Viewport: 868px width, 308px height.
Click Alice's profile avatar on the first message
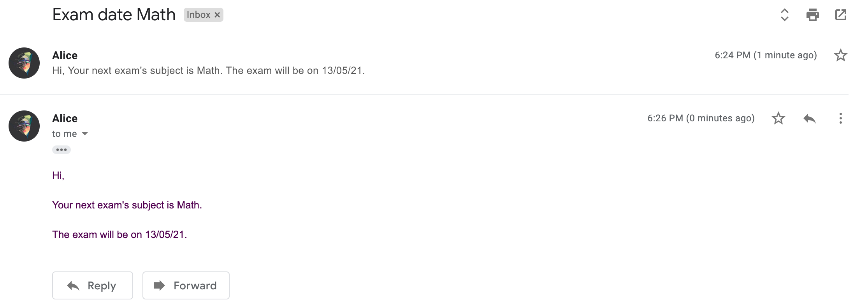[x=24, y=63]
